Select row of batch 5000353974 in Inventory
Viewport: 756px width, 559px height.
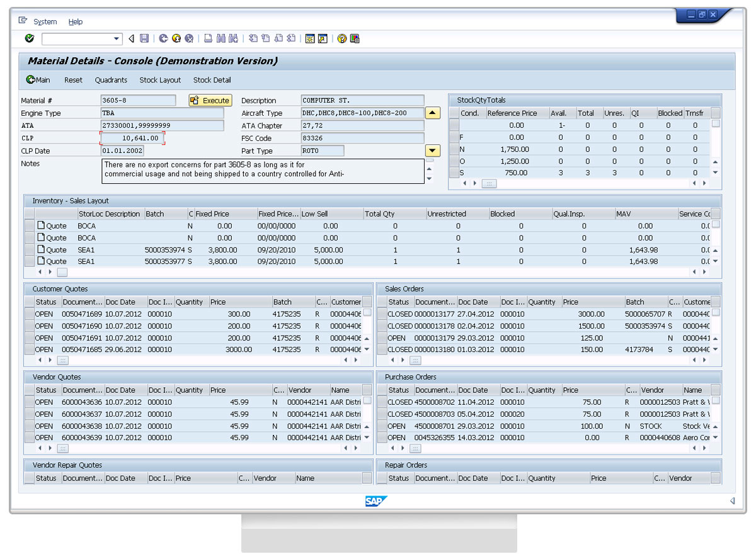[30, 250]
